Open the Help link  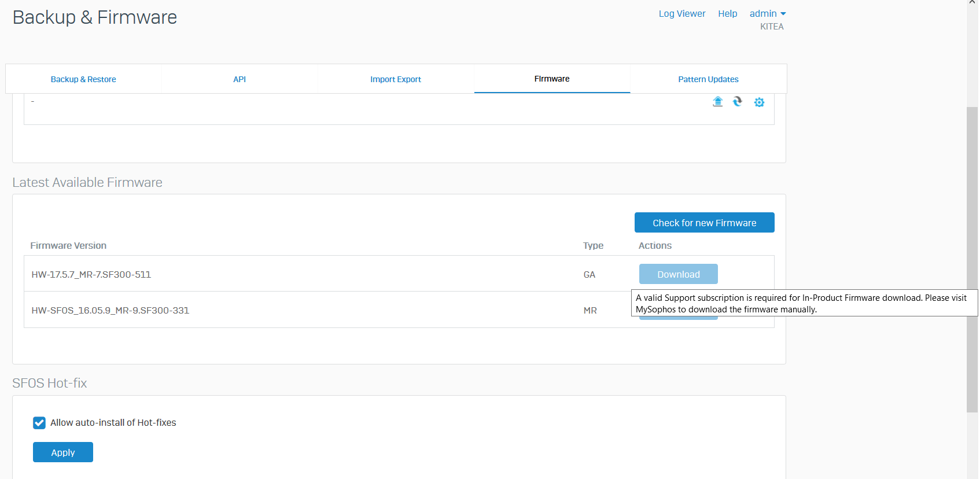tap(727, 14)
